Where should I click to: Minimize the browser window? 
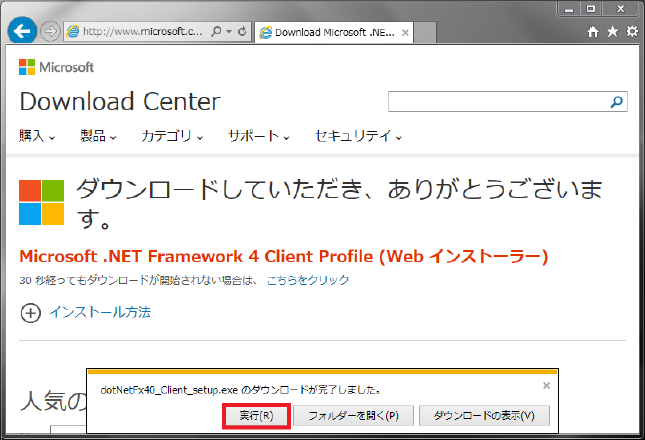[x=569, y=9]
